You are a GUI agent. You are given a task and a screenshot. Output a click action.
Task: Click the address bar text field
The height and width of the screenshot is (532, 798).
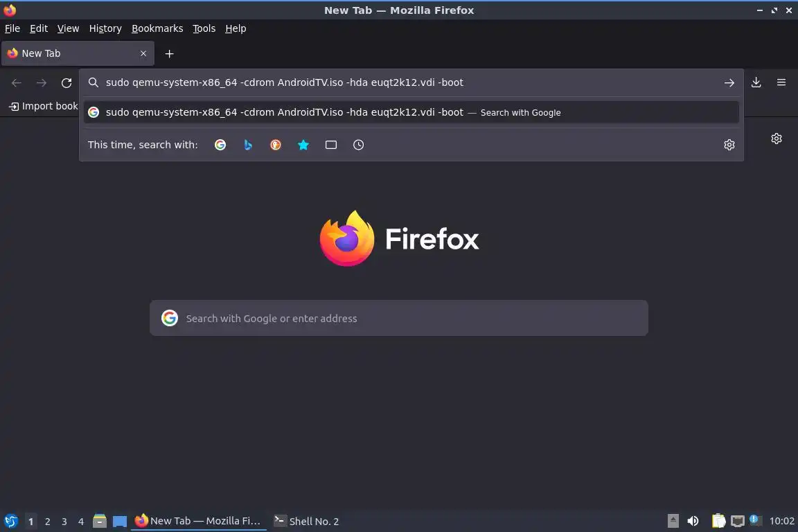[411, 82]
